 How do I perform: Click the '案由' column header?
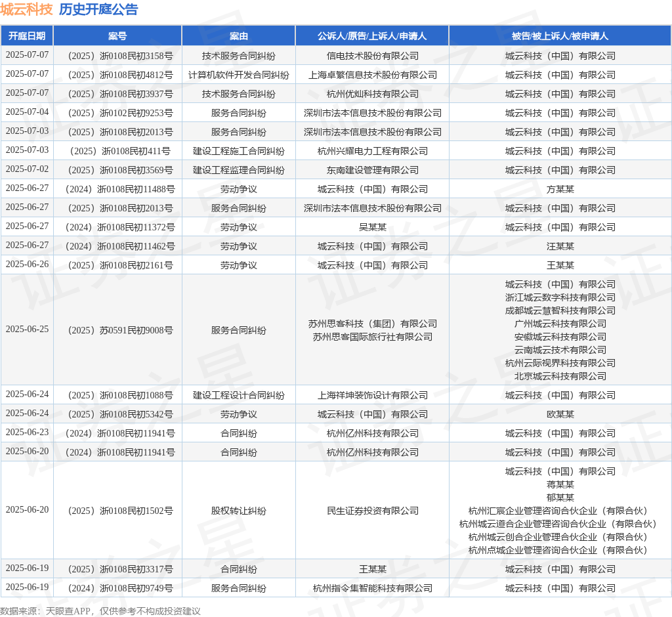[x=239, y=36]
